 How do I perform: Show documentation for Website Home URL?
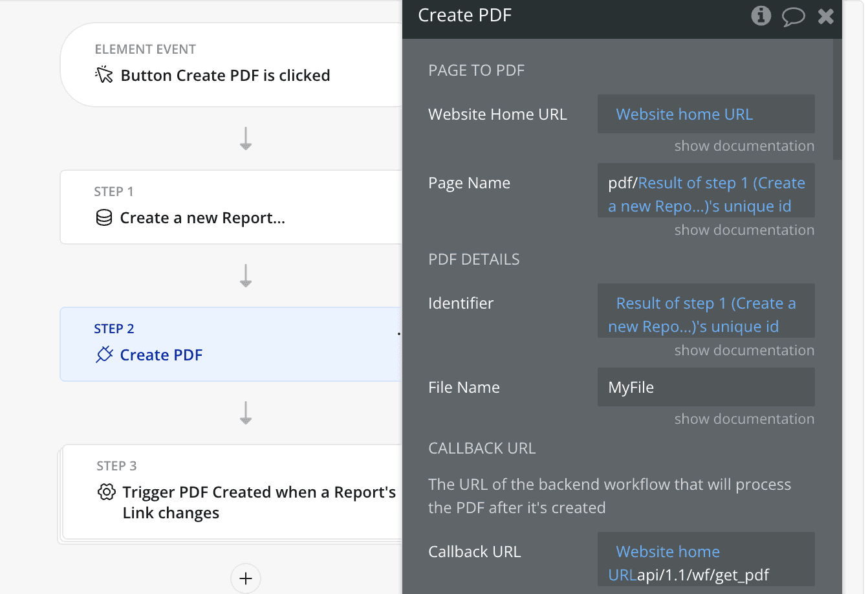tap(744, 146)
